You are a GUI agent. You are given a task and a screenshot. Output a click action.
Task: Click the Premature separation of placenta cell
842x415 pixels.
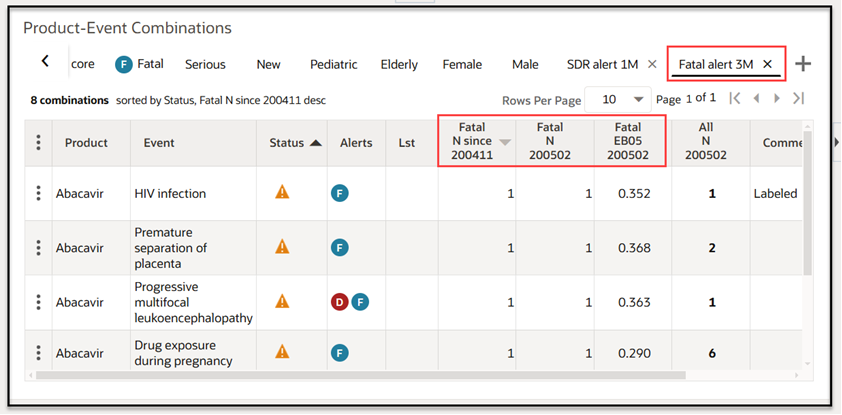pos(193,248)
